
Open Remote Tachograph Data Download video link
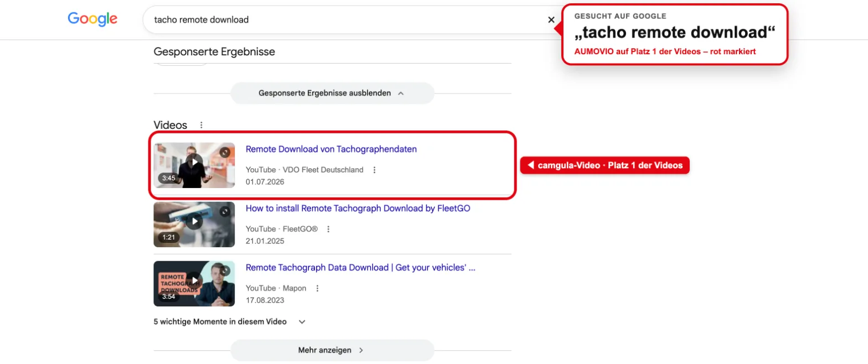360,268
